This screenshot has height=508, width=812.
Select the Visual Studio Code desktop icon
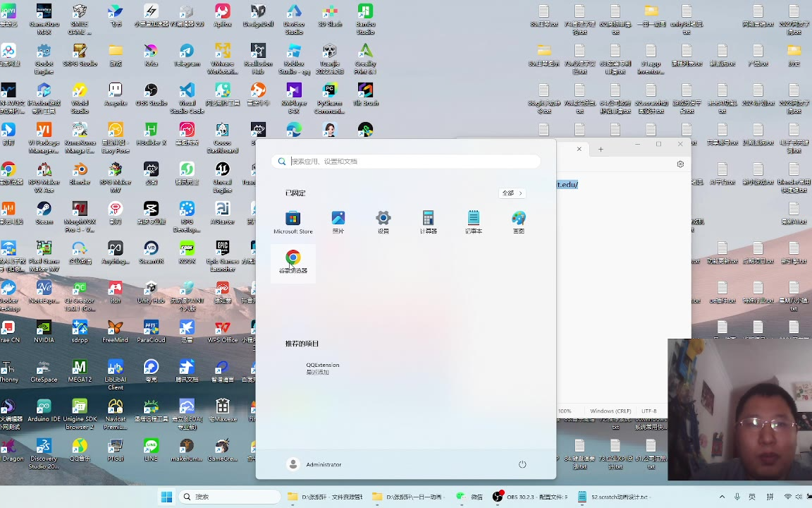[187, 99]
